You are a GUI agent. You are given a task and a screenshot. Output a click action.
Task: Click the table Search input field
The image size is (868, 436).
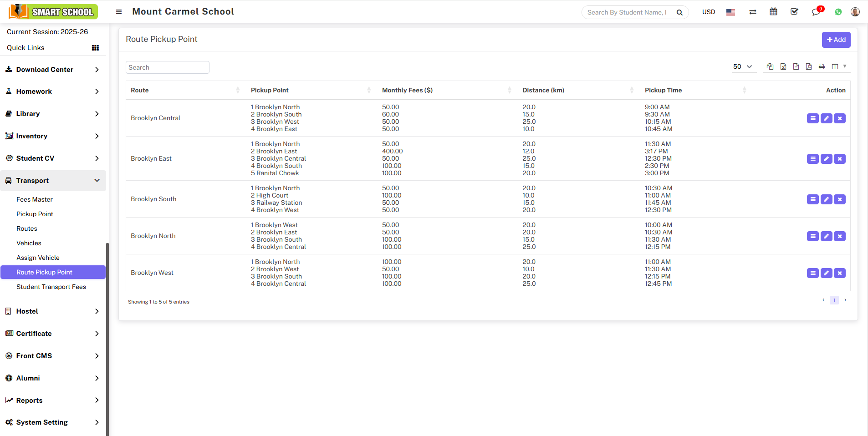click(167, 67)
